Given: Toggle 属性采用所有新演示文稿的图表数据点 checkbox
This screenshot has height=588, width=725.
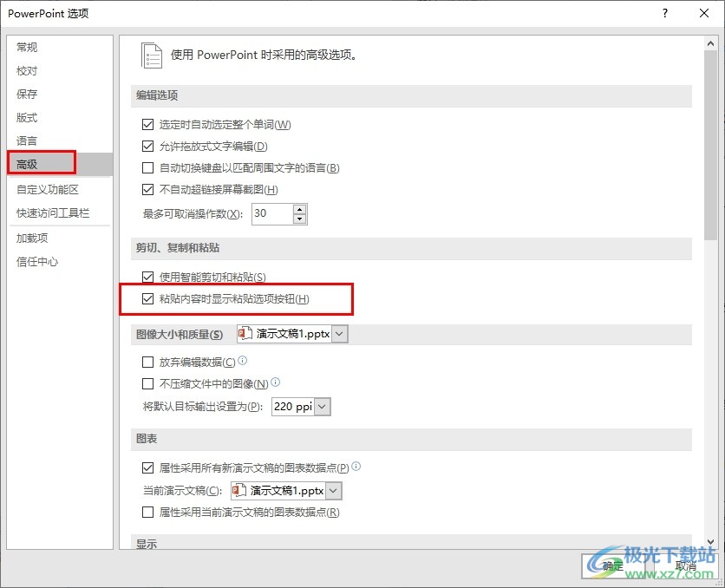Looking at the screenshot, I should coord(148,467).
